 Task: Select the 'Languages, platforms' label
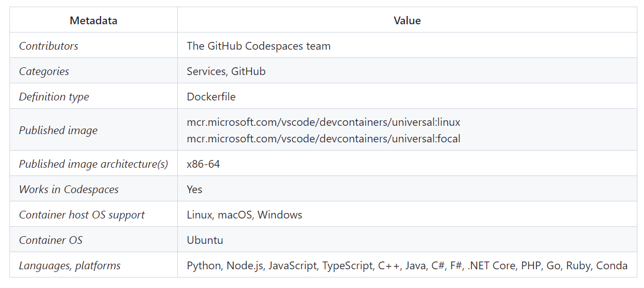pos(70,266)
